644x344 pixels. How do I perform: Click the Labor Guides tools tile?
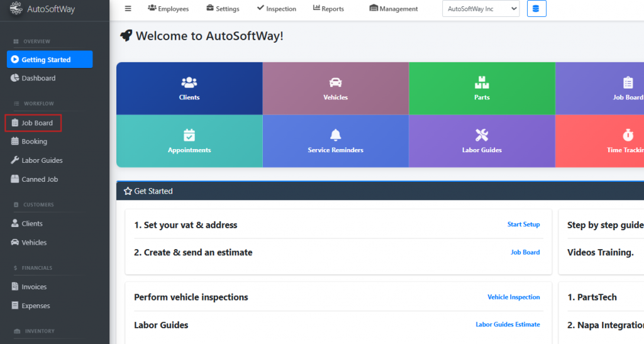(482, 141)
